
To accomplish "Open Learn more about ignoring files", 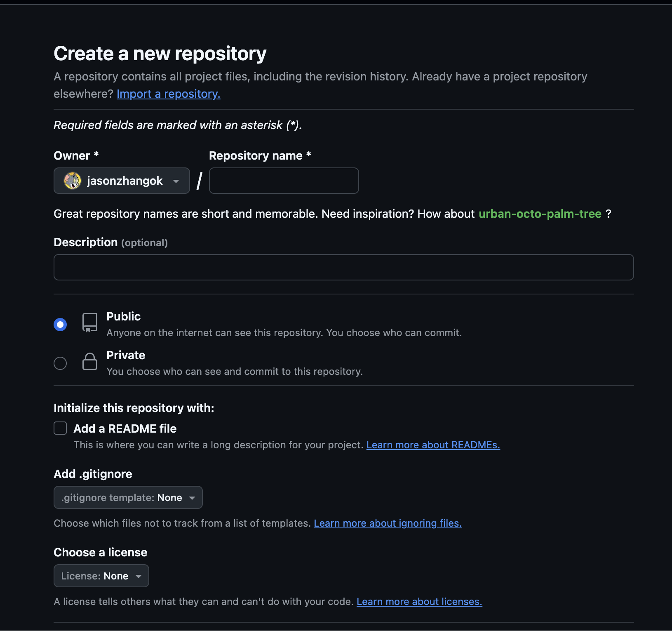I will pyautogui.click(x=388, y=523).
